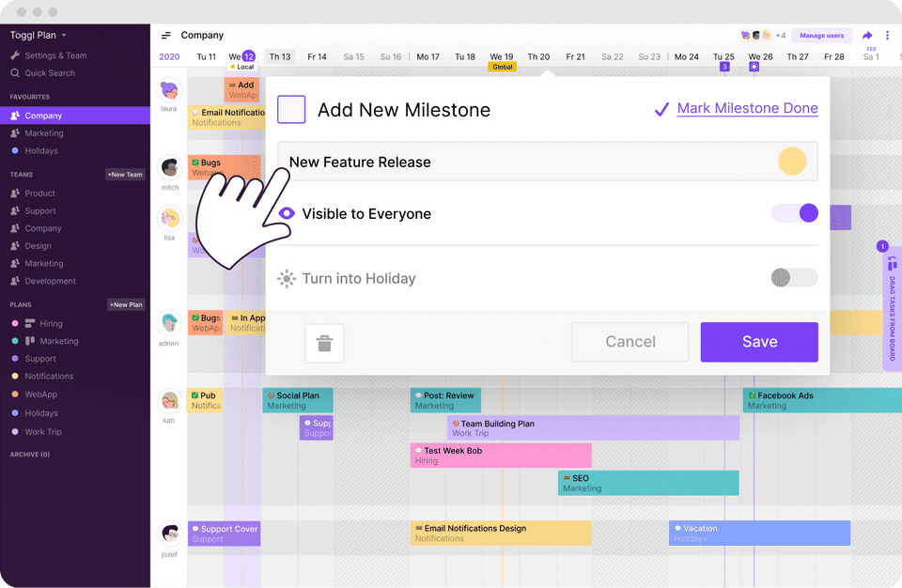The image size is (902, 588).
Task: Open the Facebook Ads task
Action: pyautogui.click(x=822, y=400)
